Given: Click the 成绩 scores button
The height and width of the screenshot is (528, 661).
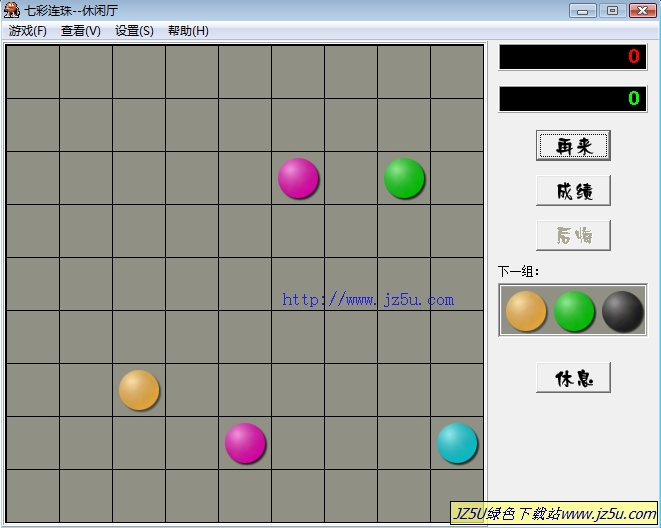Looking at the screenshot, I should click(572, 191).
